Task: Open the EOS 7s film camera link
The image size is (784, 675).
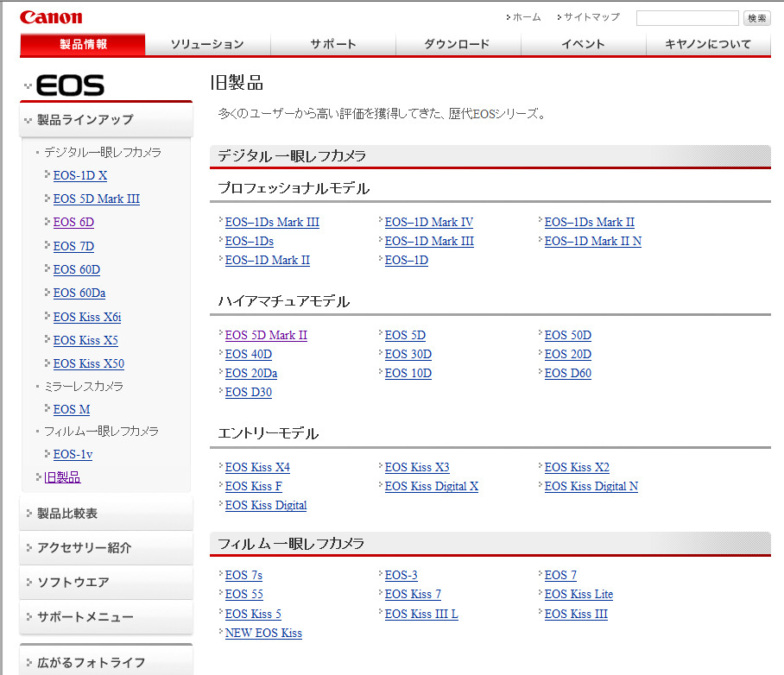Action: click(243, 575)
